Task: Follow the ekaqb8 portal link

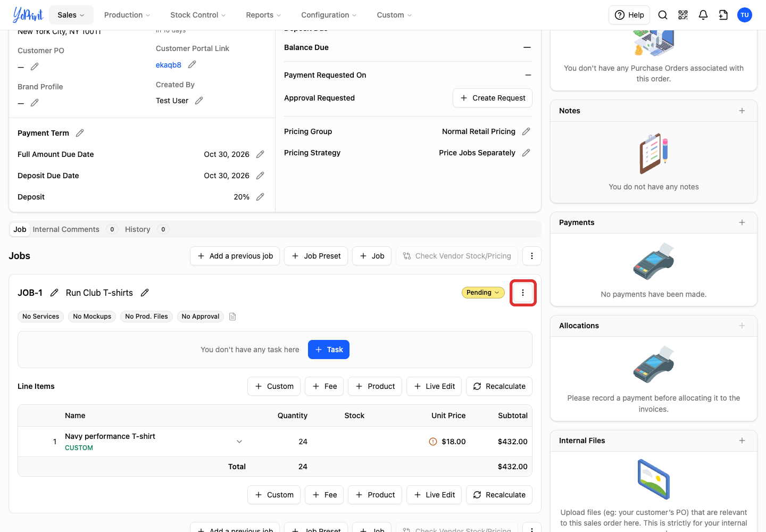Action: coord(169,65)
